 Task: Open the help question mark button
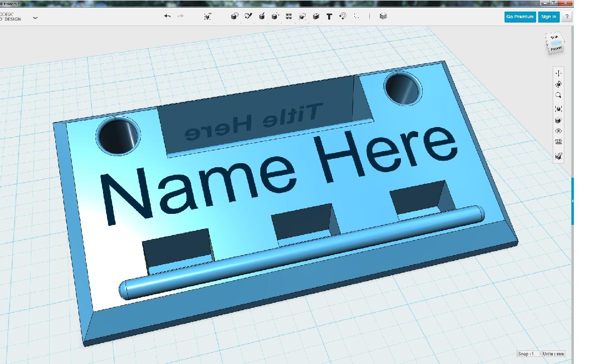[x=567, y=17]
